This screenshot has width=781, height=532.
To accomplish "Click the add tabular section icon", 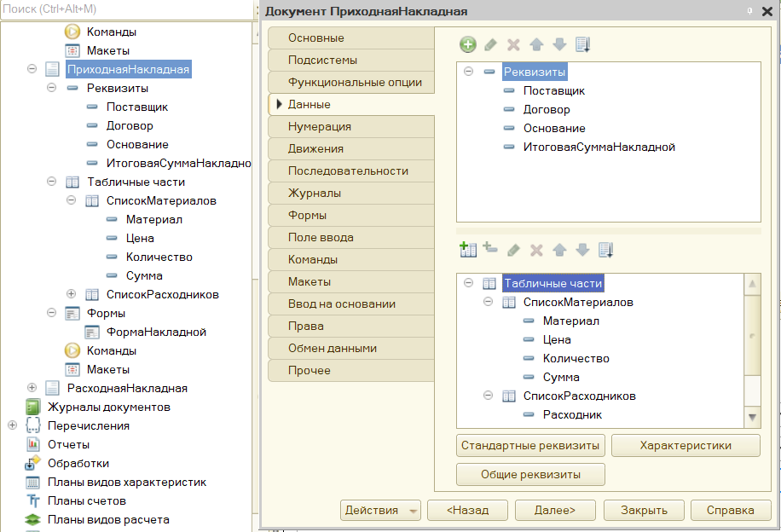I will pyautogui.click(x=468, y=249).
